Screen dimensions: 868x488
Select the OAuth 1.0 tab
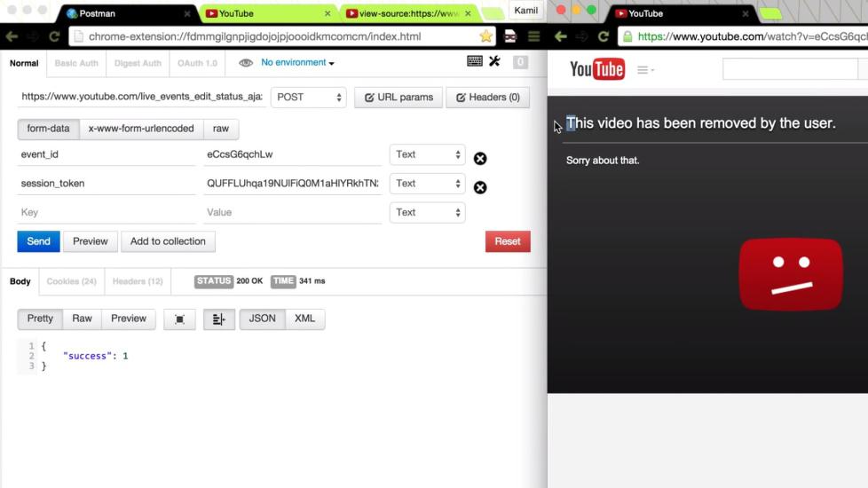197,63
